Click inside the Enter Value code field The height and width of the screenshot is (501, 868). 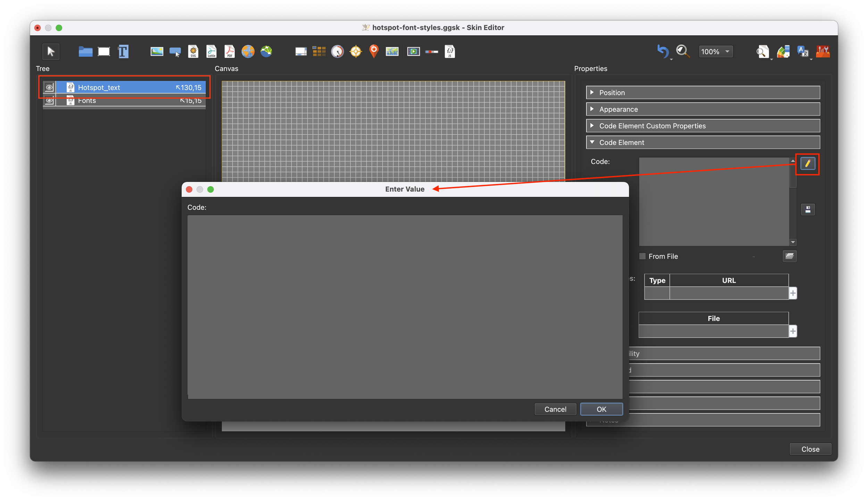(404, 306)
